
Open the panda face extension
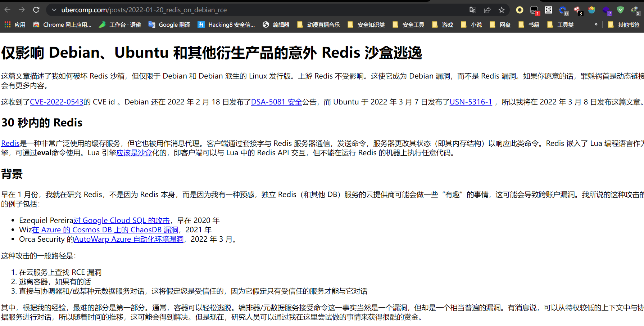pyautogui.click(x=548, y=10)
